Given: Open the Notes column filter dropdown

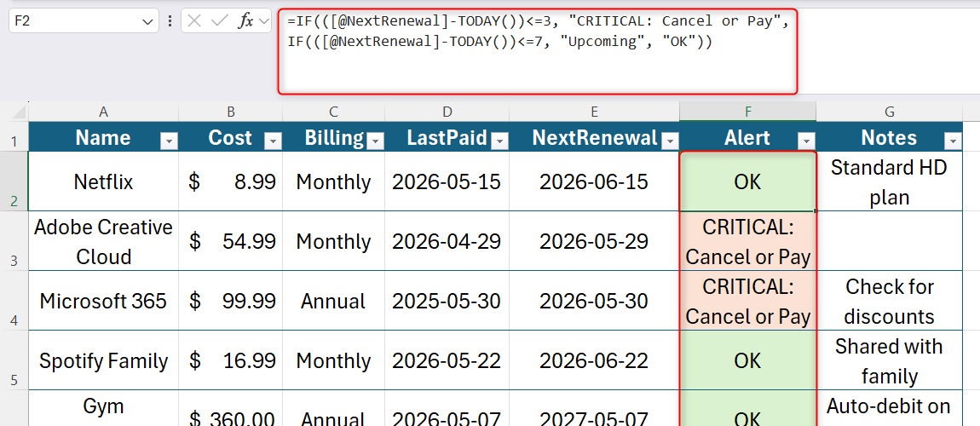Looking at the screenshot, I should coord(953,141).
